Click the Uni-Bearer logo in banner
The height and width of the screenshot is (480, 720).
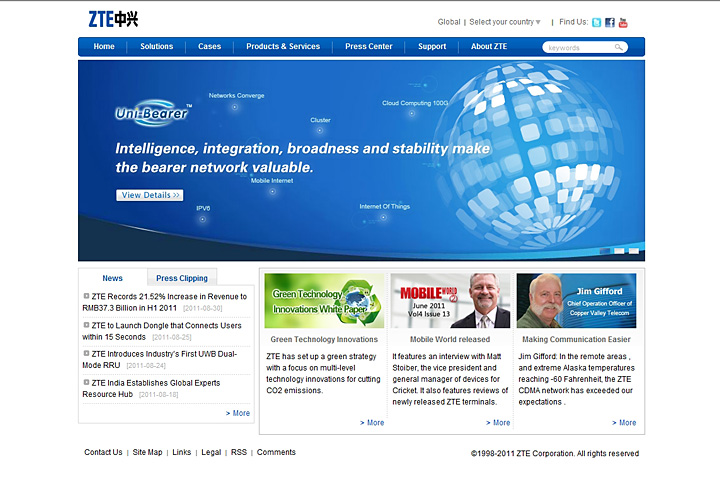(x=153, y=114)
